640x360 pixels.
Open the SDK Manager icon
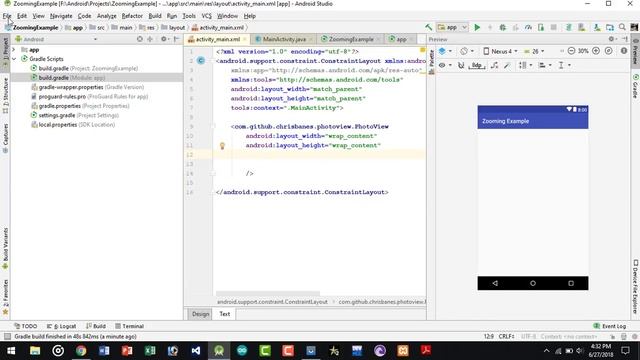(597, 27)
